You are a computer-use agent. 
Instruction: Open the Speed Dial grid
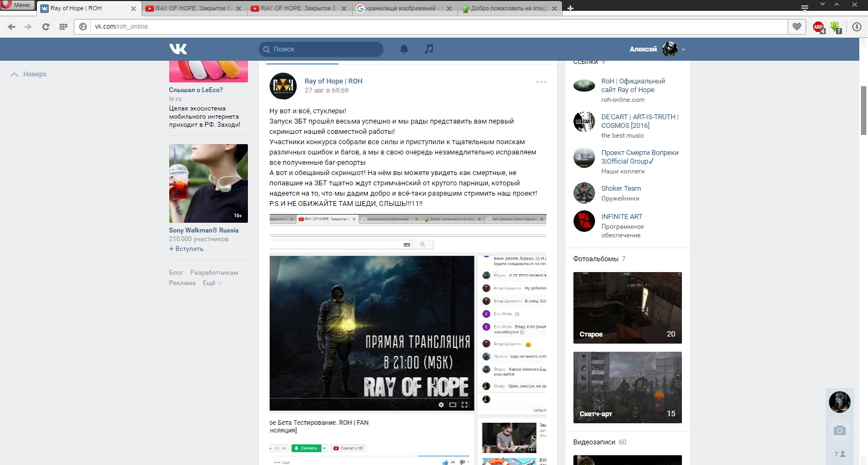coord(63,27)
